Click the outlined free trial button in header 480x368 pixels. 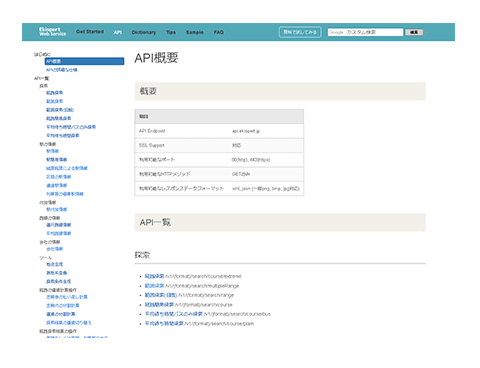pyautogui.click(x=300, y=32)
